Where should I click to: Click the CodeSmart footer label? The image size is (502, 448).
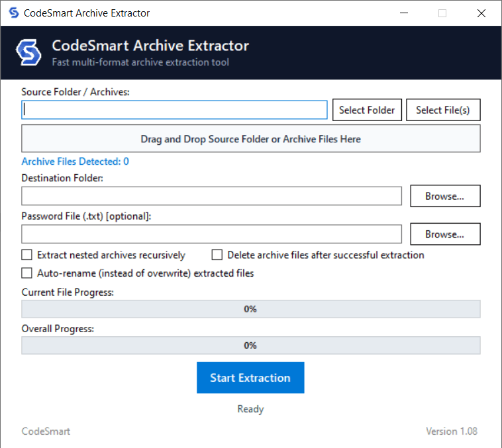coord(46,431)
